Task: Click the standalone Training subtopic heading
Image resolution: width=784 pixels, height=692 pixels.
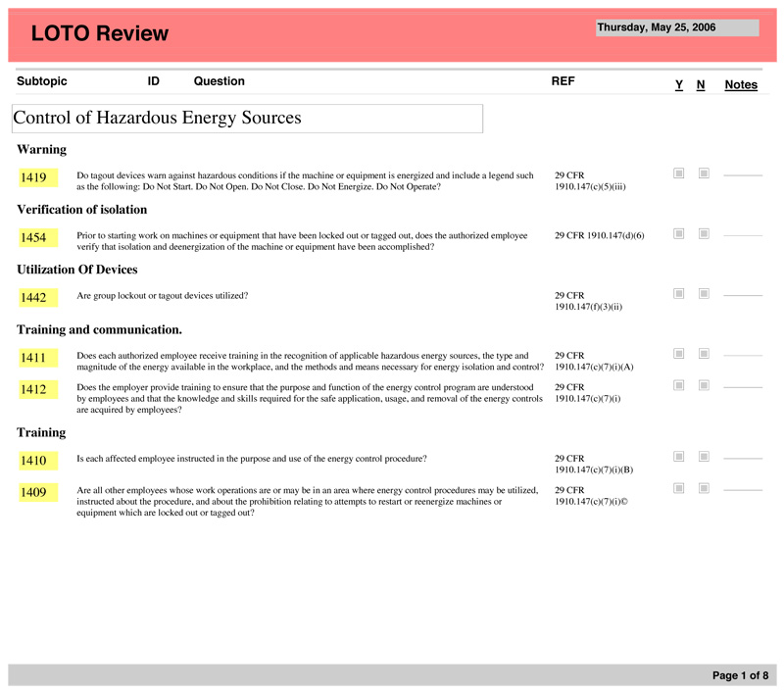Action: (41, 432)
